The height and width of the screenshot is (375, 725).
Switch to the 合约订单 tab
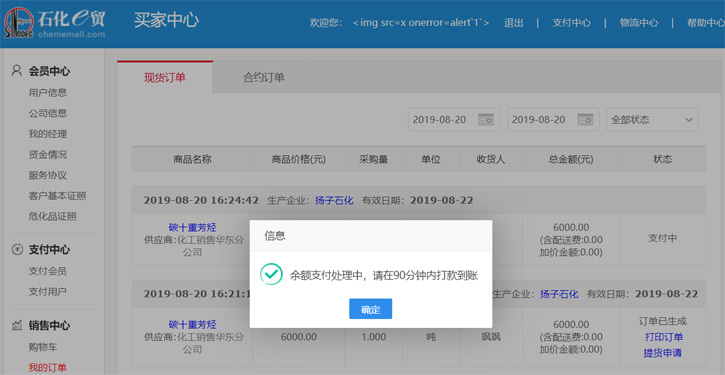tap(264, 77)
